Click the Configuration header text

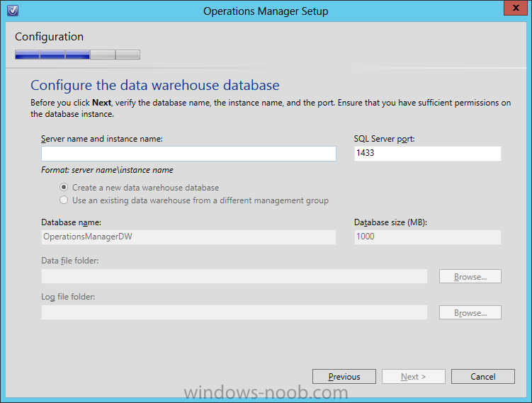(x=49, y=37)
